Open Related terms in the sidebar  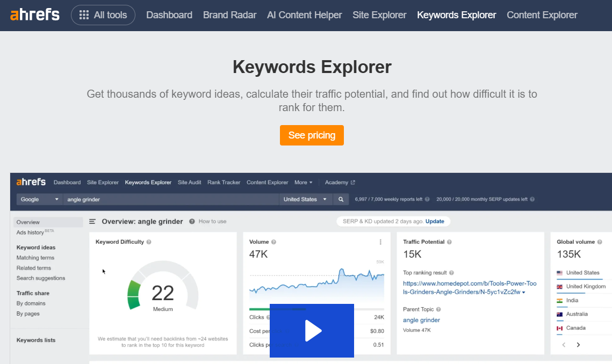pos(33,268)
